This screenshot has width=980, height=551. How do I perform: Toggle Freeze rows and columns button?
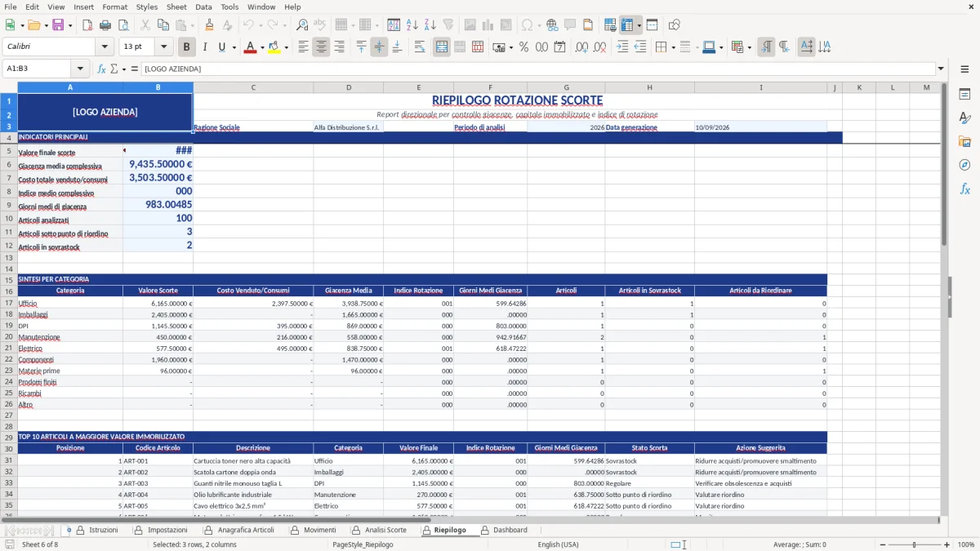point(627,25)
